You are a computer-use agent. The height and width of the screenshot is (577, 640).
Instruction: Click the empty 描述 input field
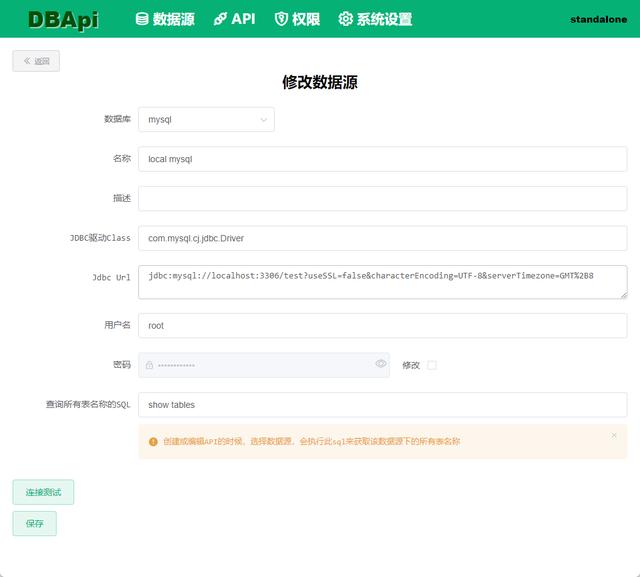point(382,199)
